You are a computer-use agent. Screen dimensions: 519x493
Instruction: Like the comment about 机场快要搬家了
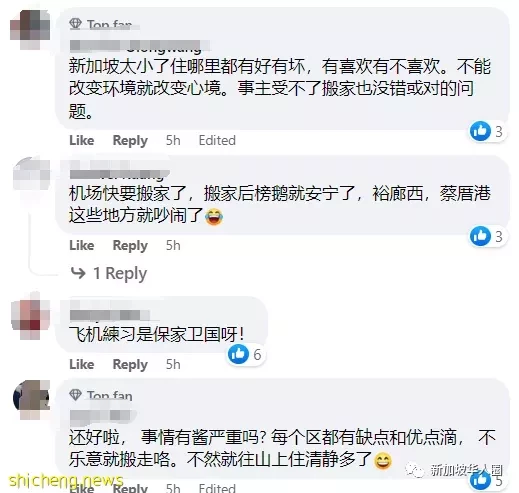point(82,245)
